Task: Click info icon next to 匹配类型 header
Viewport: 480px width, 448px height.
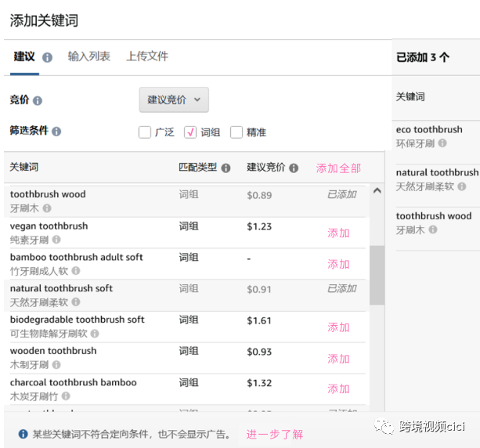Action: (x=226, y=168)
